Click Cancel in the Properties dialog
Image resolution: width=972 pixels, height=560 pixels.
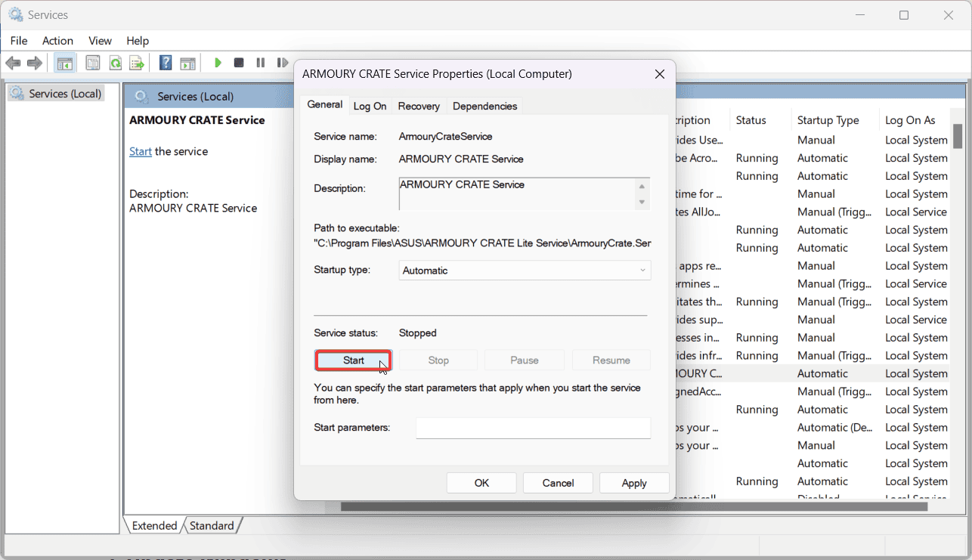tap(558, 483)
